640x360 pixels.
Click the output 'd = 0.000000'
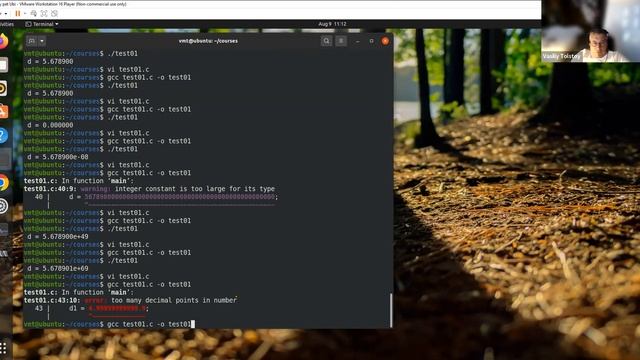pos(50,125)
